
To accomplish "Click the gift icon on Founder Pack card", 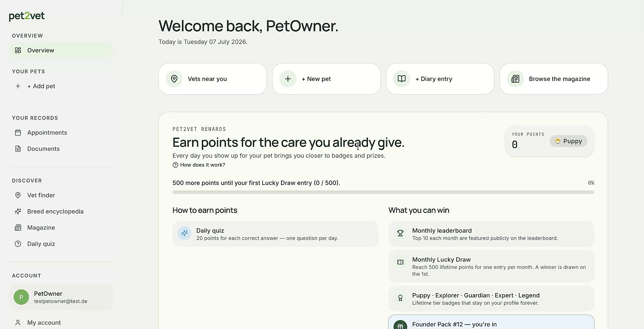I will (x=400, y=325).
